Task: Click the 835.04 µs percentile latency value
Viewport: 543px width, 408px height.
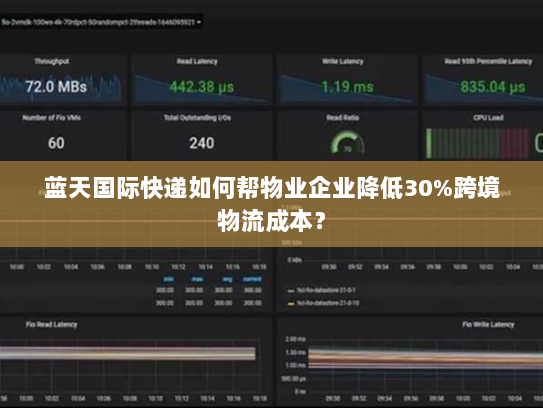Action: pyautogui.click(x=493, y=87)
